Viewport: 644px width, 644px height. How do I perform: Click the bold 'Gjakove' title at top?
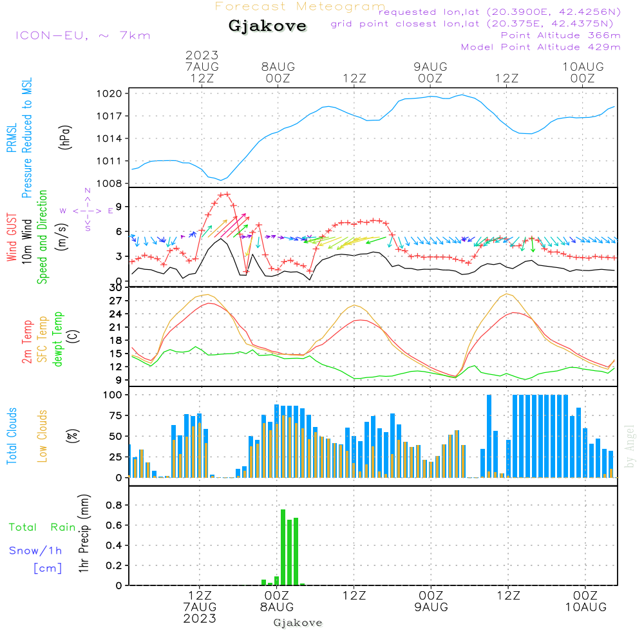tap(267, 26)
